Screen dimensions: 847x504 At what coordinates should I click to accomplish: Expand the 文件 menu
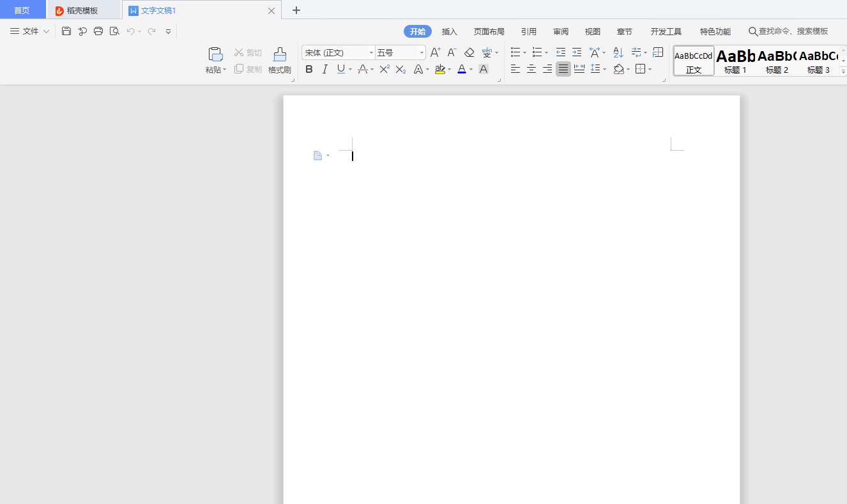30,31
